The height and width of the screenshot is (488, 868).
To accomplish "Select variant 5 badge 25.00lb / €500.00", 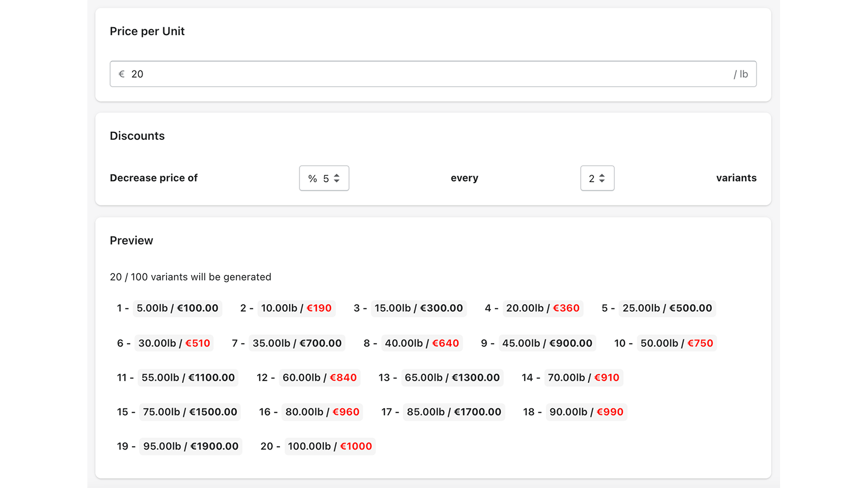I will [x=667, y=308].
